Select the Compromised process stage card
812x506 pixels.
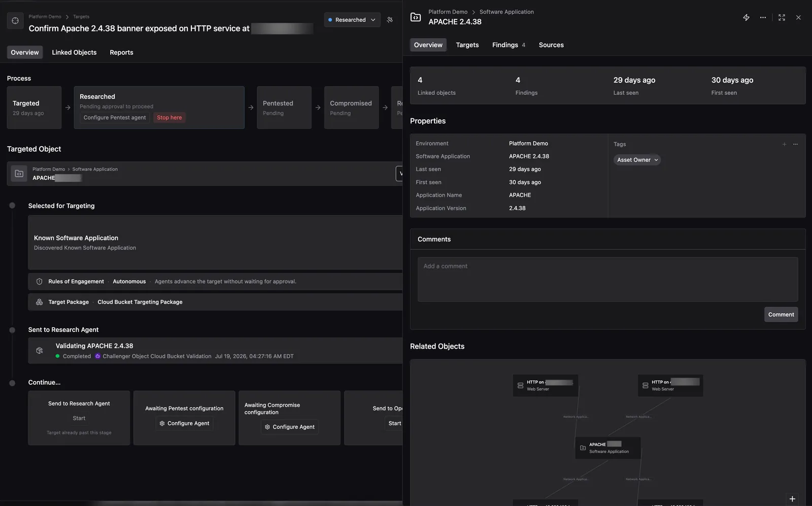coord(351,108)
